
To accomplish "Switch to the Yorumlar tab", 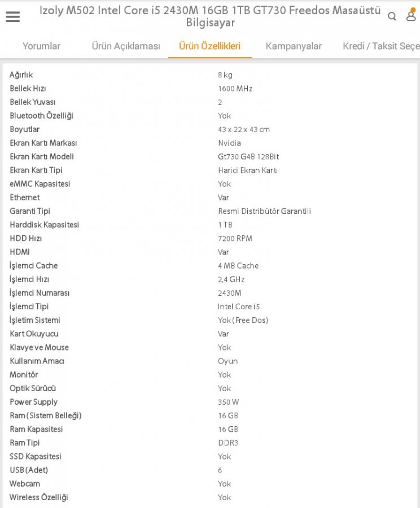I will pos(41,46).
